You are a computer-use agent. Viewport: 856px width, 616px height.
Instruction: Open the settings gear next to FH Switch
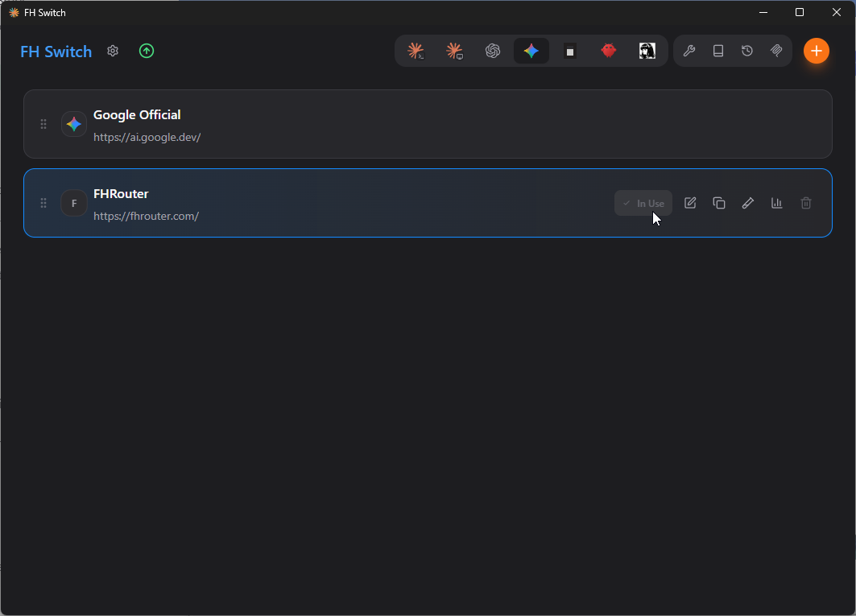pyautogui.click(x=113, y=51)
